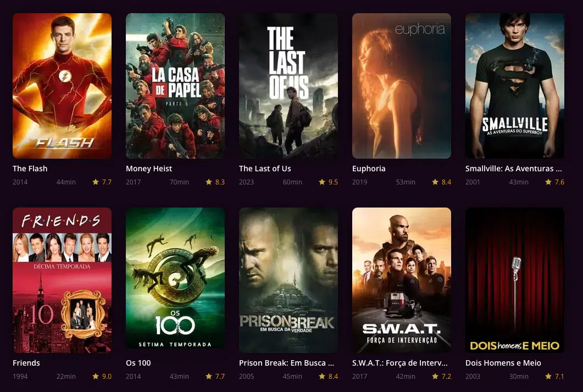
Task: Select the Smallville poster thumbnail
Action: pos(514,86)
